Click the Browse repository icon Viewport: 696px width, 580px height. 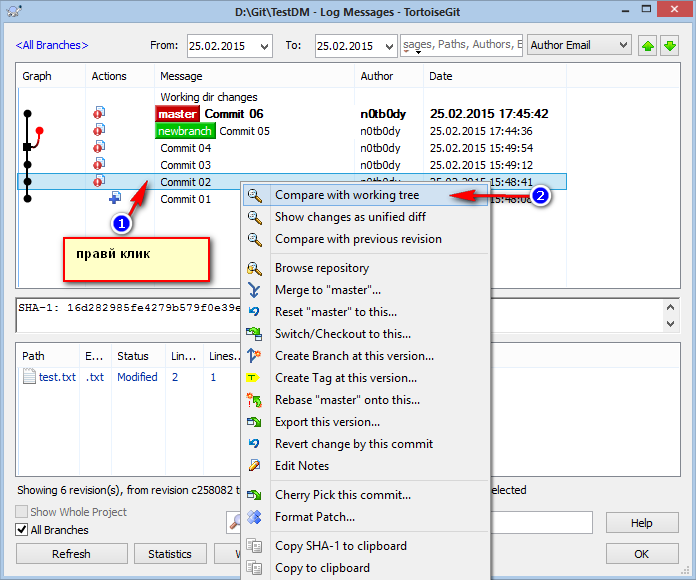(254, 268)
